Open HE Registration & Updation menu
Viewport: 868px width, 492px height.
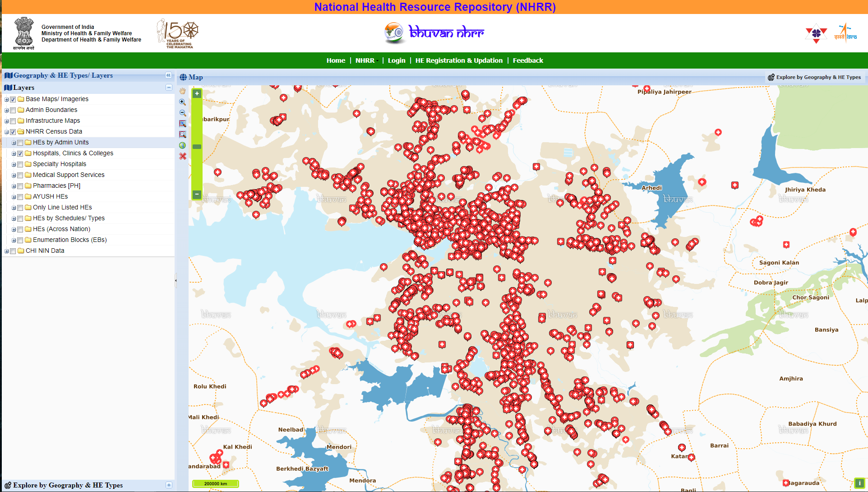tap(459, 60)
